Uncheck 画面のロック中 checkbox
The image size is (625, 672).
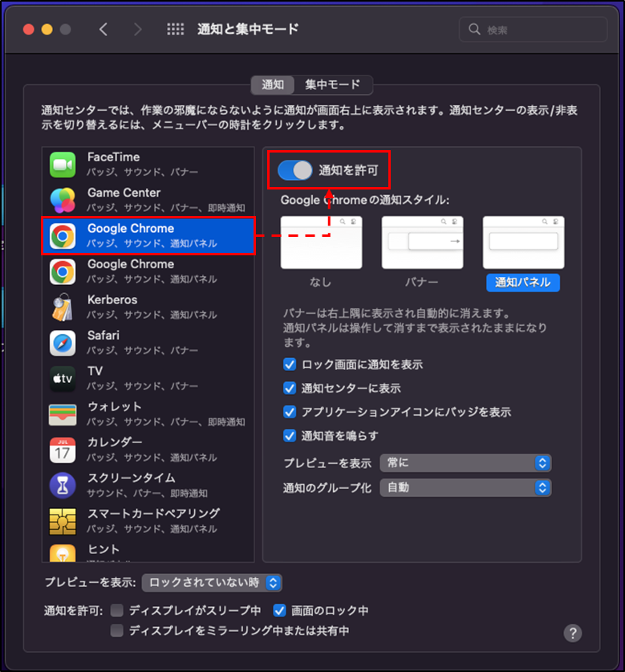[x=280, y=610]
